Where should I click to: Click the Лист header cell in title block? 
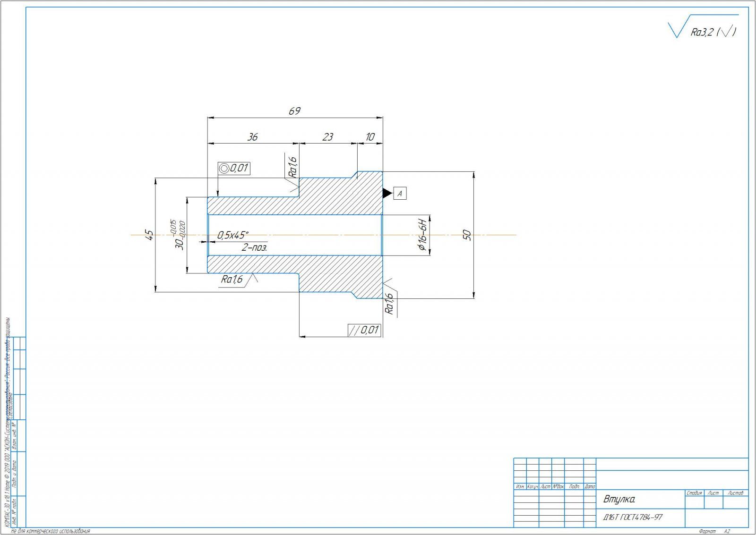click(713, 493)
